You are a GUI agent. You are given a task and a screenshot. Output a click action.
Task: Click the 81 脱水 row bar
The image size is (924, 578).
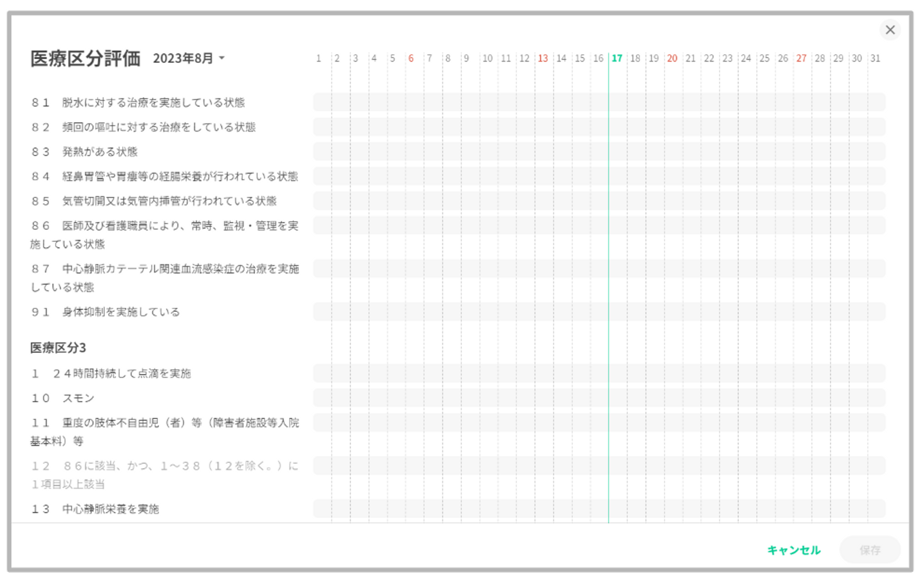(599, 102)
